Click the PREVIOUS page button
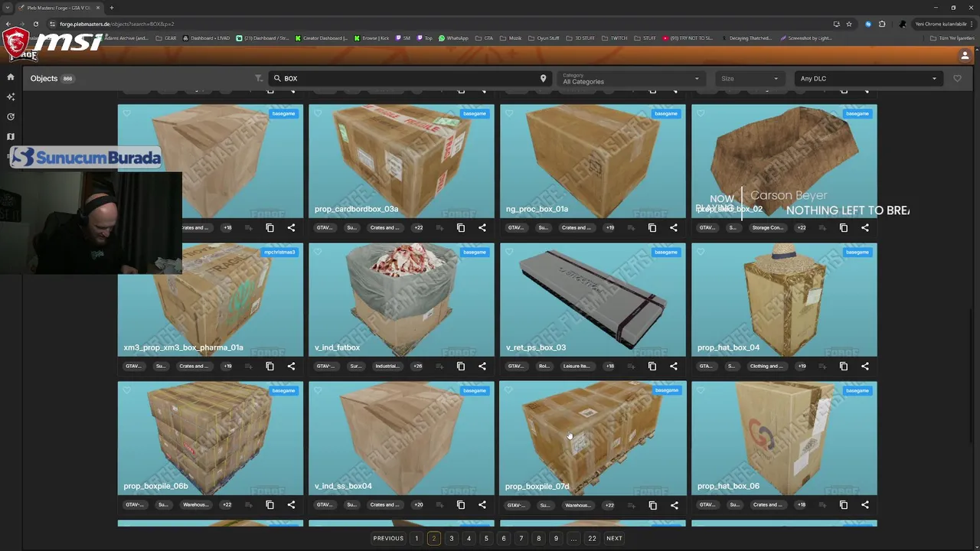Viewport: 980px width, 551px height. tap(388, 538)
